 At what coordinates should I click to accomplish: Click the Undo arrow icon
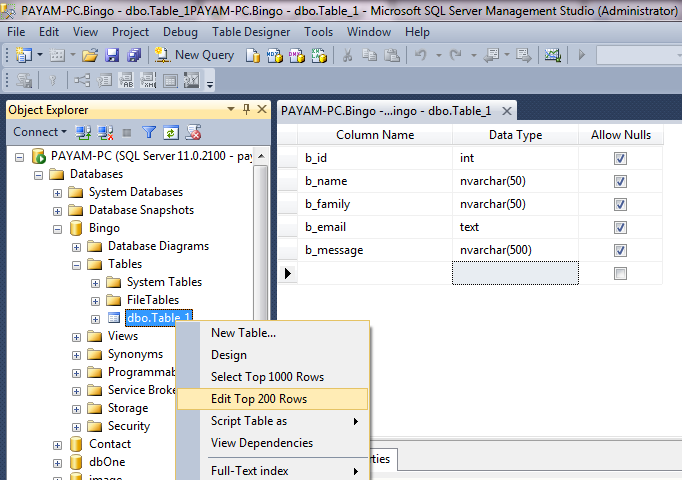point(420,55)
